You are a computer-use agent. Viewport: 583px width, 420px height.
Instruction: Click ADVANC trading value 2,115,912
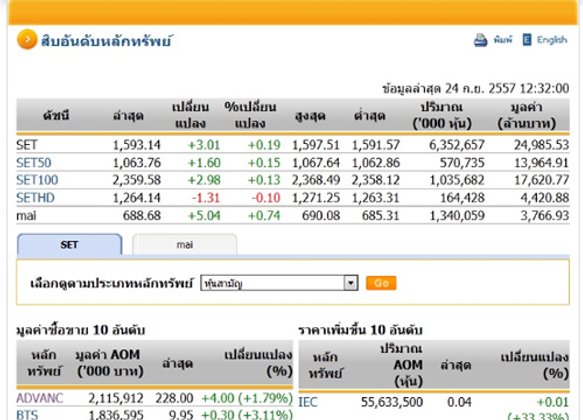pyautogui.click(x=116, y=398)
